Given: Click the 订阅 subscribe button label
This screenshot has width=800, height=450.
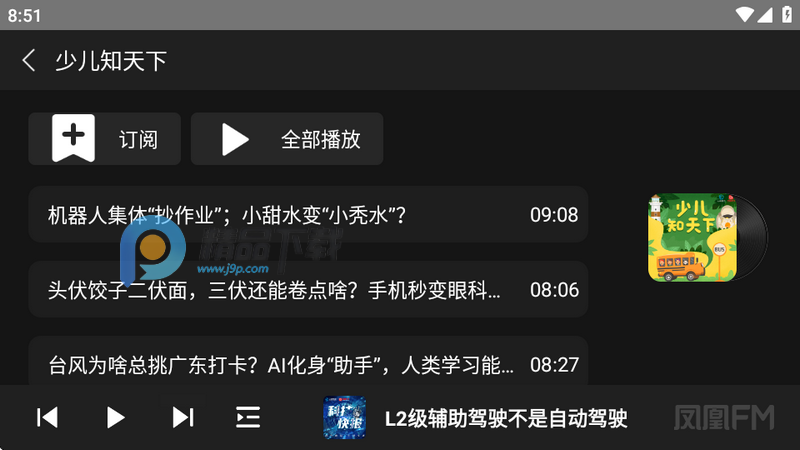Looking at the screenshot, I should (x=138, y=139).
